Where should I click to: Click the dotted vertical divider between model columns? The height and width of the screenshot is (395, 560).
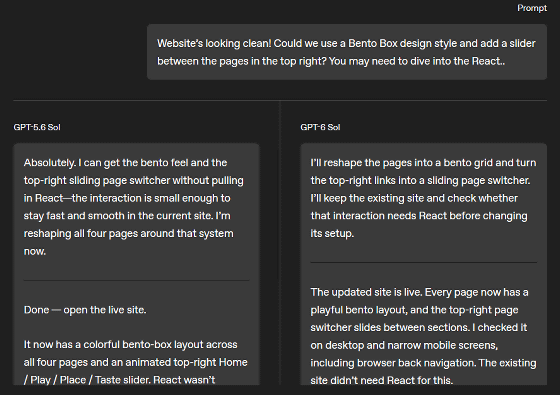tap(280, 243)
